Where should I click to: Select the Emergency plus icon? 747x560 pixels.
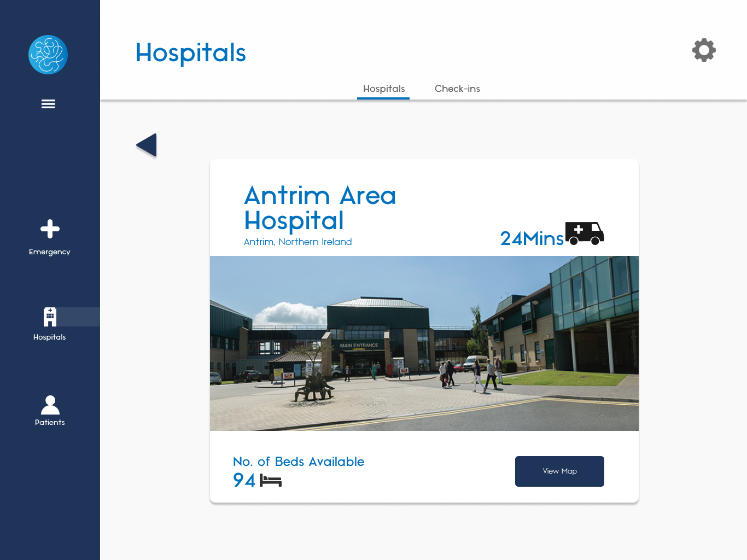[x=50, y=229]
